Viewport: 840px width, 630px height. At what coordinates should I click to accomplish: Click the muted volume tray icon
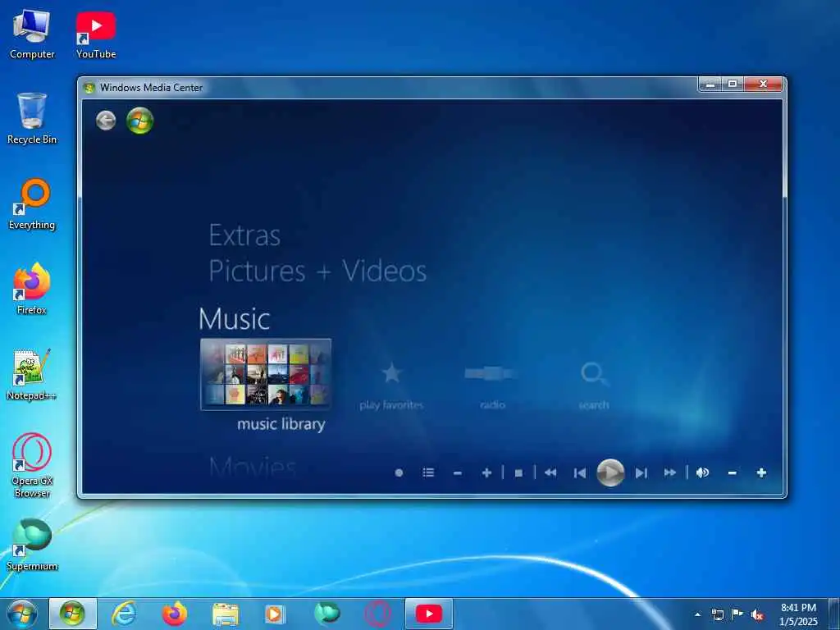tap(757, 615)
